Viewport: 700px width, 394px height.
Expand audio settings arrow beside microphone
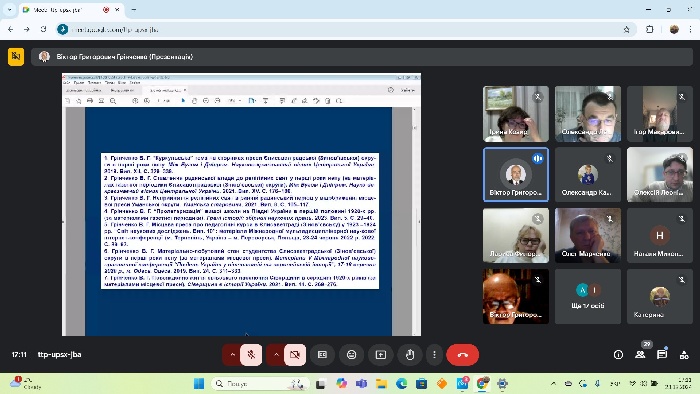pos(232,355)
